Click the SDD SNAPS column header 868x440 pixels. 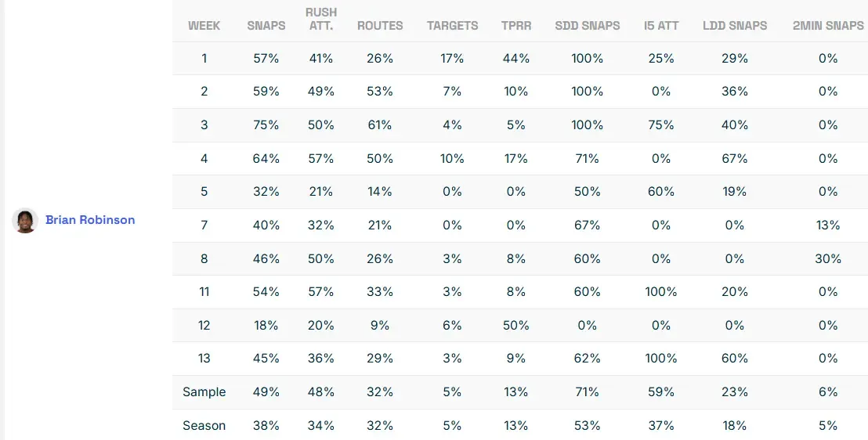[587, 26]
